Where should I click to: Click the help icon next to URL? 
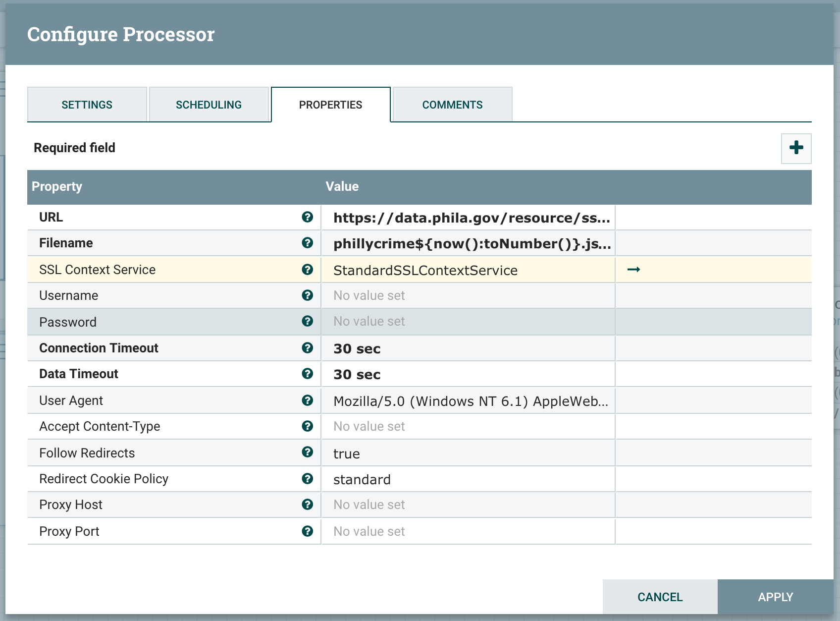[307, 217]
